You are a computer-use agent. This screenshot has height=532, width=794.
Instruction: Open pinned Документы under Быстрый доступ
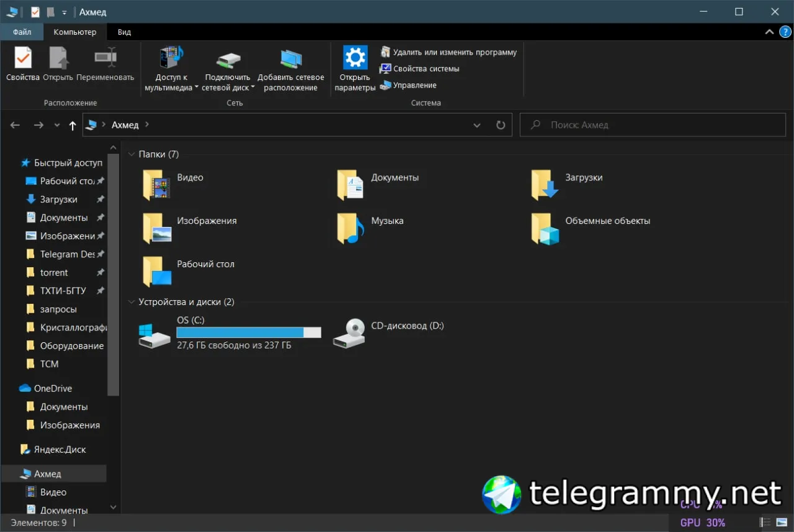pos(65,218)
